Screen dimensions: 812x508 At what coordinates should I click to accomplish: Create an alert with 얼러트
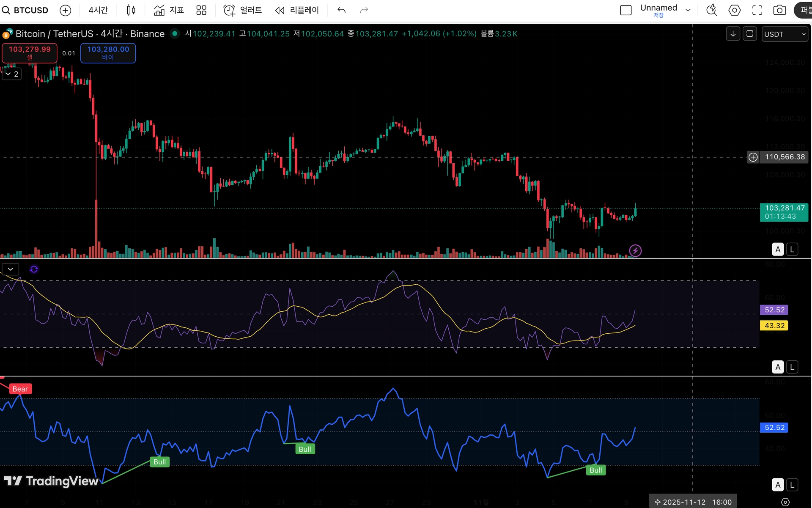[x=243, y=10]
